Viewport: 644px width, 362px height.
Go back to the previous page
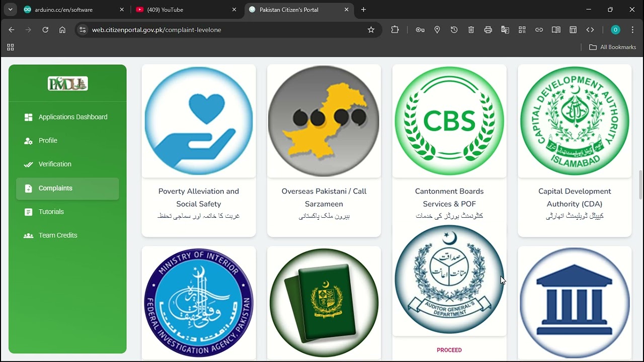(x=12, y=30)
